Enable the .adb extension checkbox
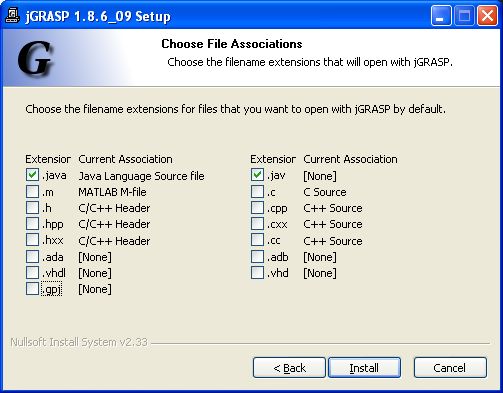Viewport: 503px width, 393px height. (257, 256)
